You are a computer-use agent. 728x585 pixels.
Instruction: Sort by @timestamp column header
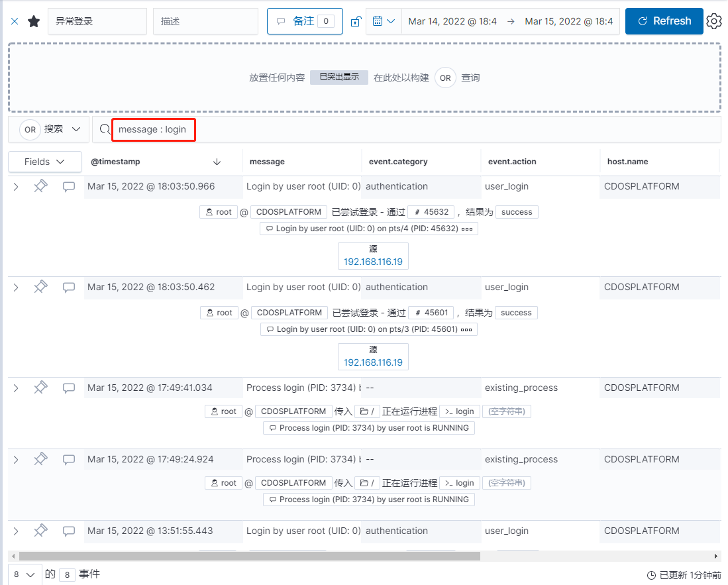coord(115,162)
